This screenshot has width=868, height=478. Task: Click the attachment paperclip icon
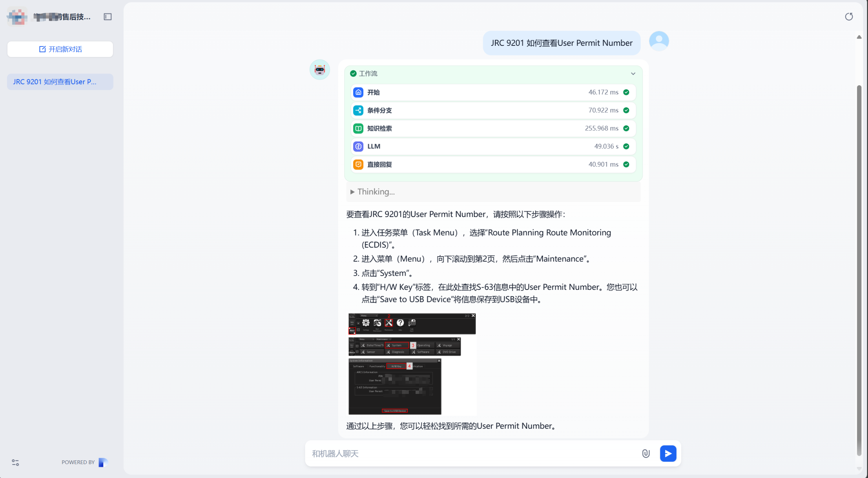(x=646, y=453)
